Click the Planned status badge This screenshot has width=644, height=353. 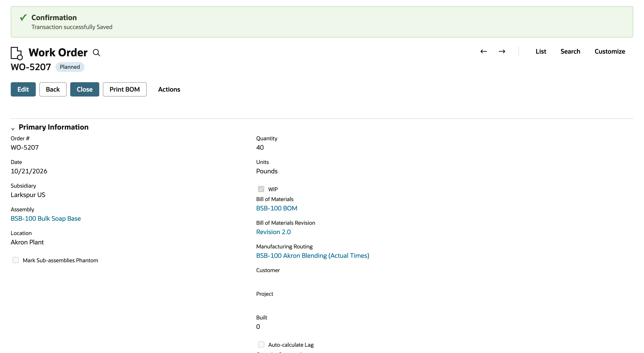click(x=70, y=67)
